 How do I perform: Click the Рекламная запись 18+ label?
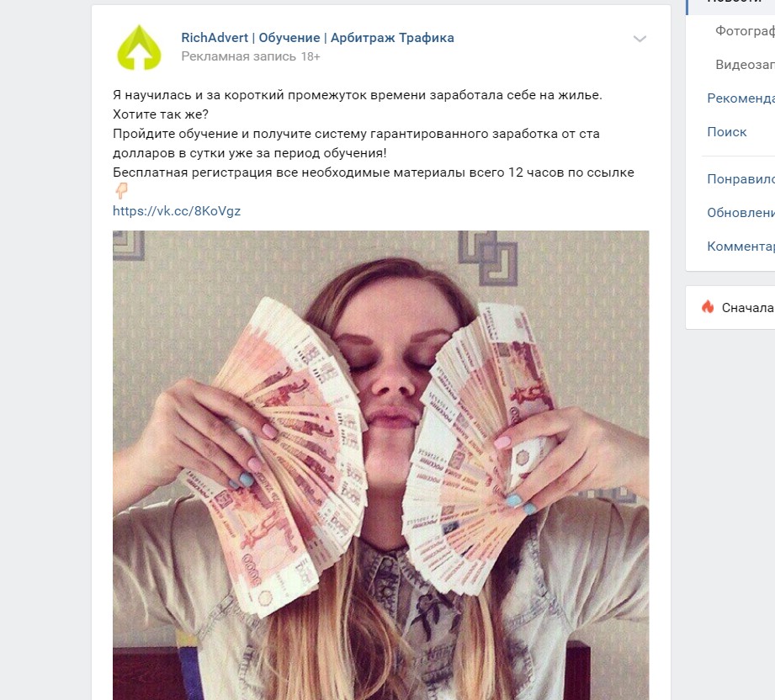pyautogui.click(x=251, y=56)
